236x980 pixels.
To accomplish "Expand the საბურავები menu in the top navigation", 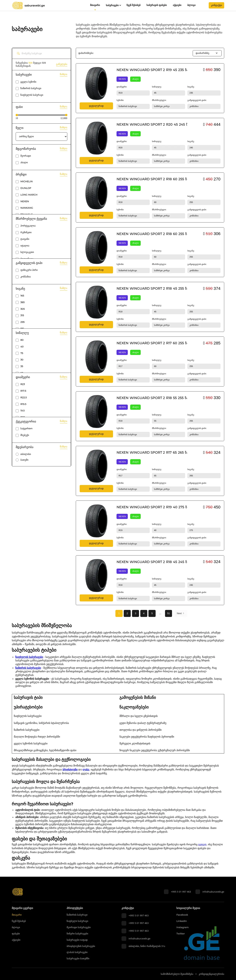I will coord(113,5).
